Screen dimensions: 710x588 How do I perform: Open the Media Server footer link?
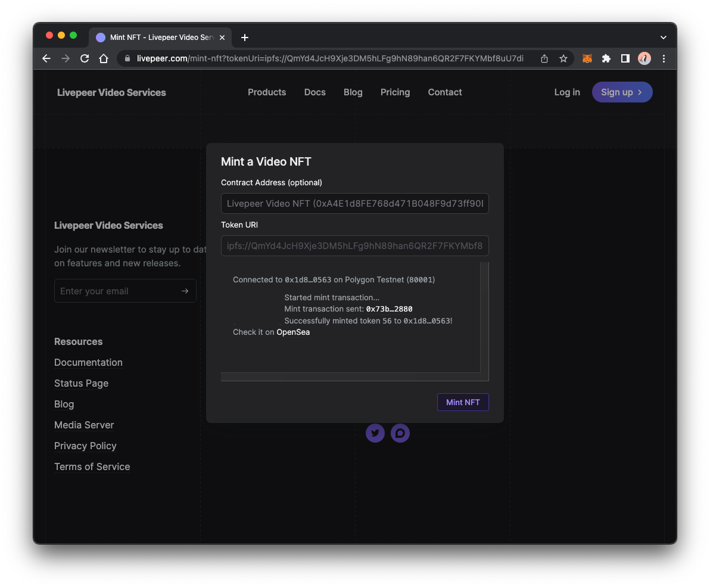tap(84, 425)
